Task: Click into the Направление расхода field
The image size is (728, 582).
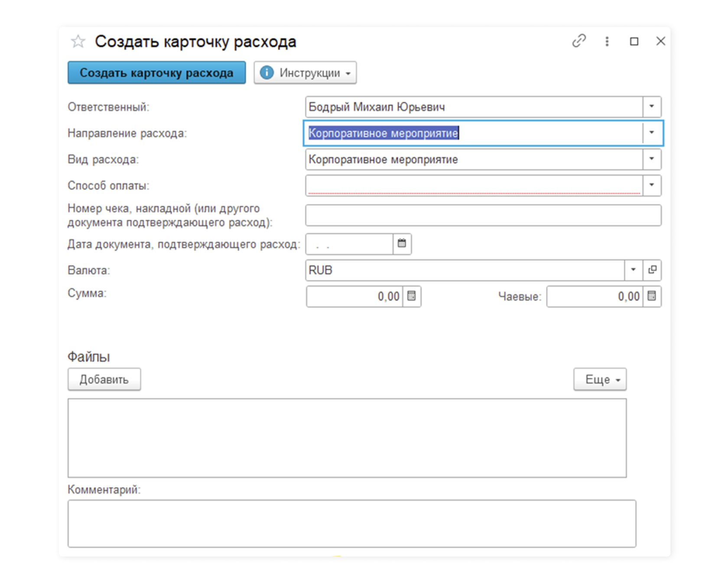Action: 474,133
